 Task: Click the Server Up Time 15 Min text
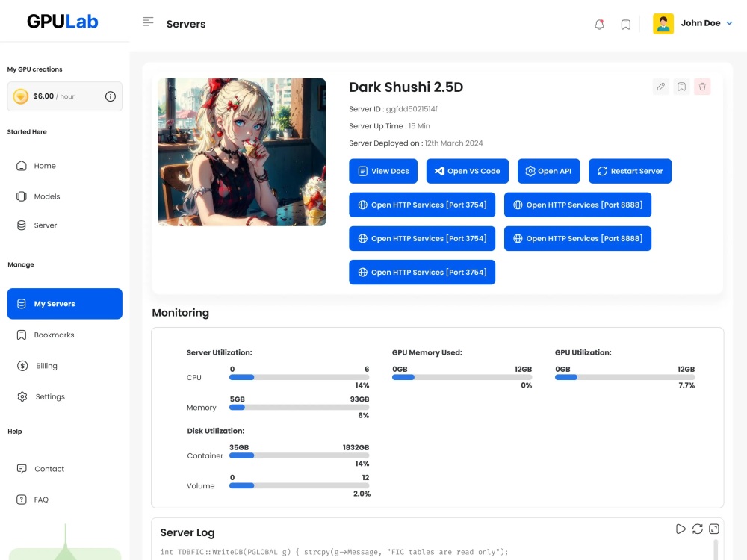(389, 126)
